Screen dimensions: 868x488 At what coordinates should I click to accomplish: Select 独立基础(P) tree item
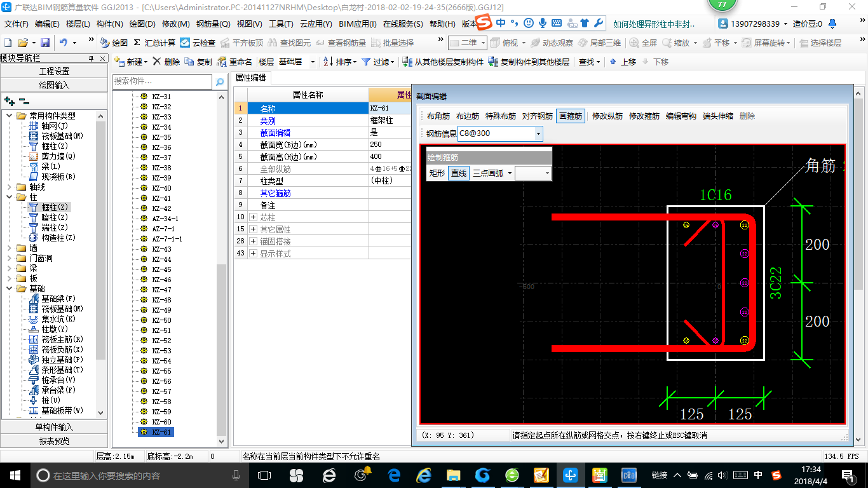pyautogui.click(x=56, y=360)
